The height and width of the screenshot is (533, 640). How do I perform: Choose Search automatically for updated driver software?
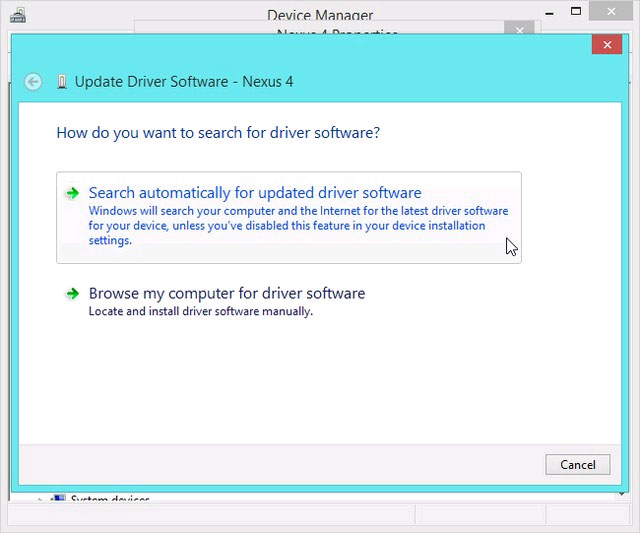(289, 218)
